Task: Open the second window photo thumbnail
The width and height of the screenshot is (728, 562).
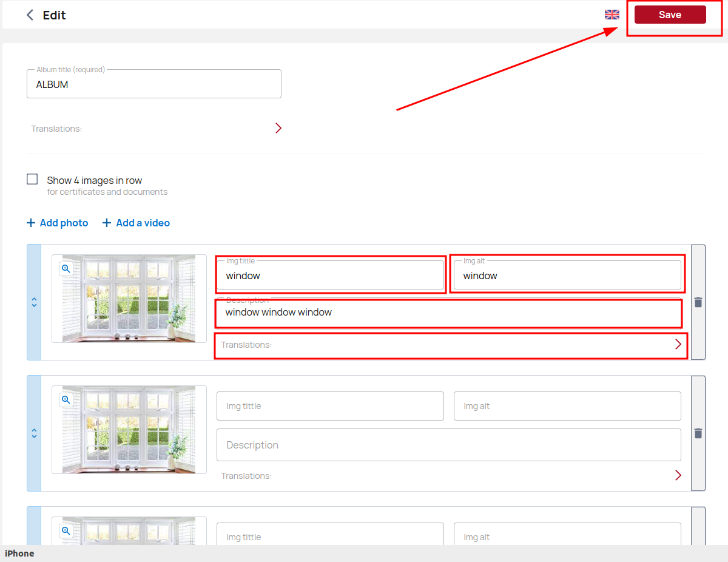Action: (129, 430)
